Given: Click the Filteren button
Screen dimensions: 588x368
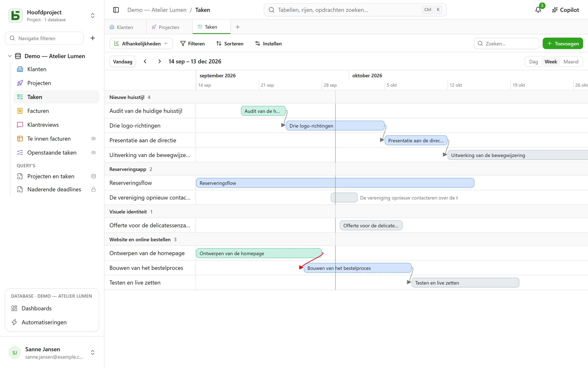Looking at the screenshot, I should click(193, 44).
